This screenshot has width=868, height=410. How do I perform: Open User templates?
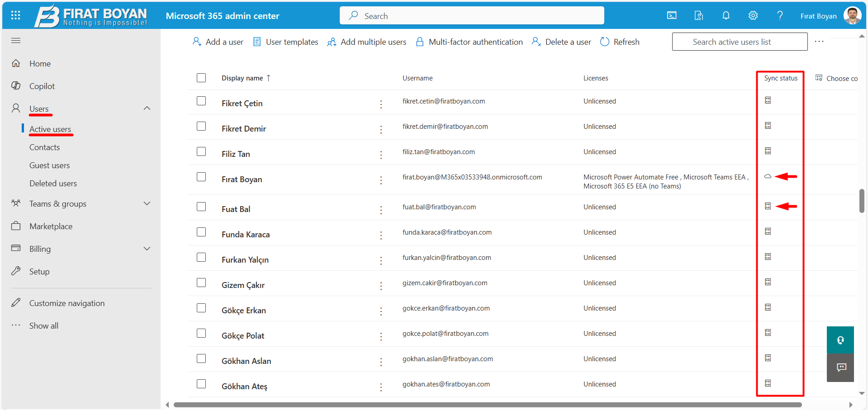286,42
